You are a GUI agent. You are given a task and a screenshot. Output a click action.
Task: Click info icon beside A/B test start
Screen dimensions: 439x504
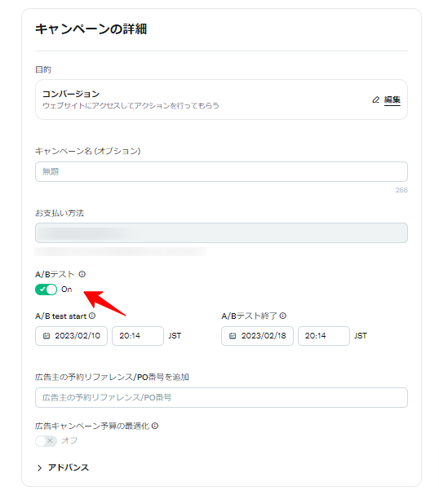(x=92, y=316)
